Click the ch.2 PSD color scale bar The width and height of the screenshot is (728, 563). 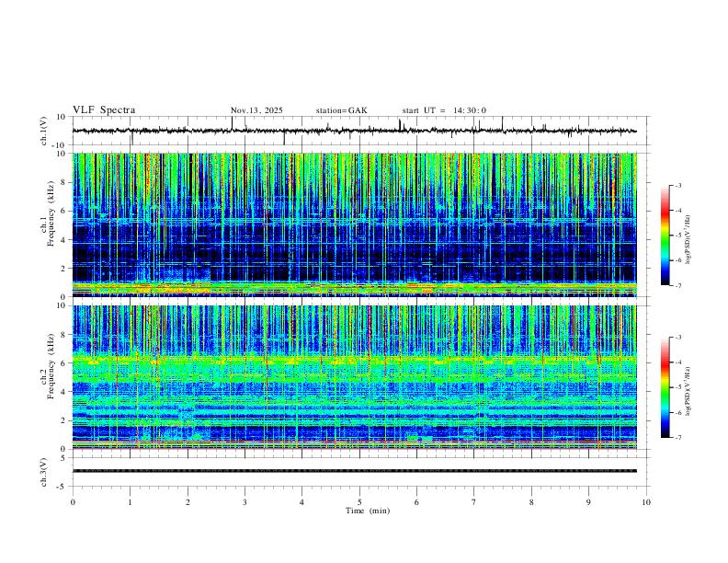coord(665,387)
